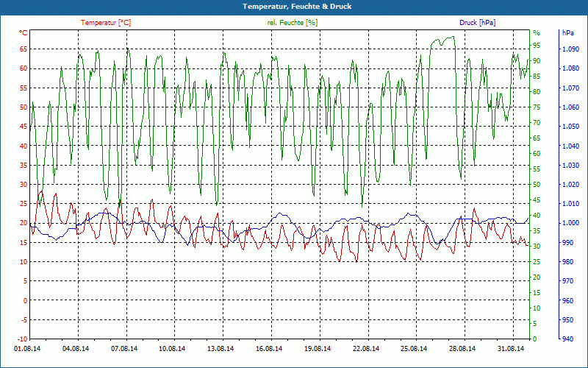The width and height of the screenshot is (588, 368).
Task: Click green humidity axis value '70'
Action: click(x=537, y=122)
